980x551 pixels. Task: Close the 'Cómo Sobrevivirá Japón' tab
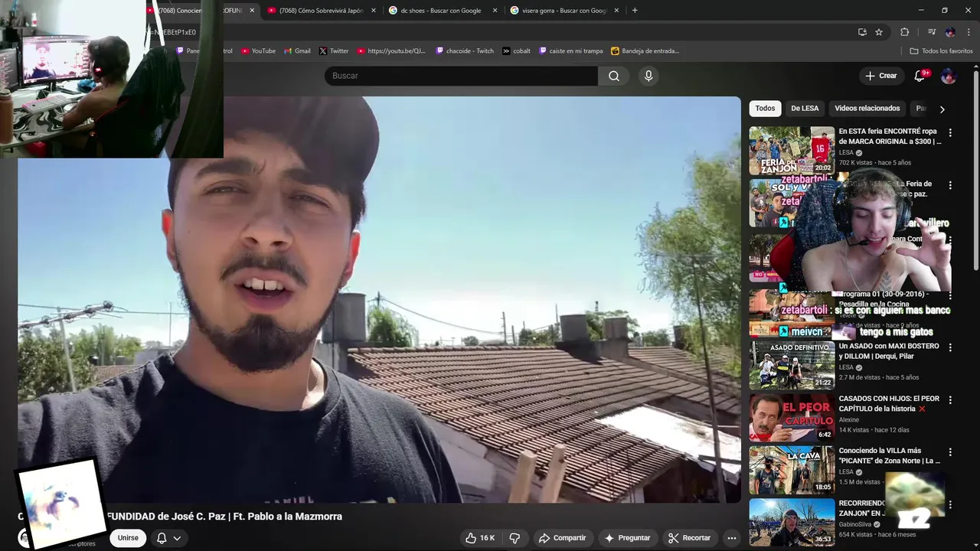[374, 11]
